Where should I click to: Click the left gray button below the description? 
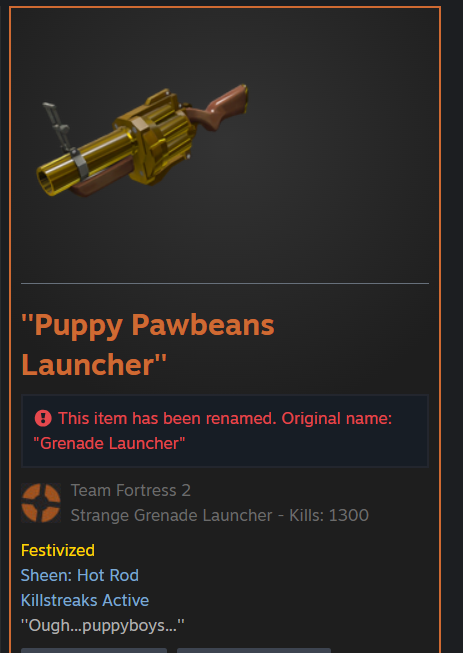(94, 651)
